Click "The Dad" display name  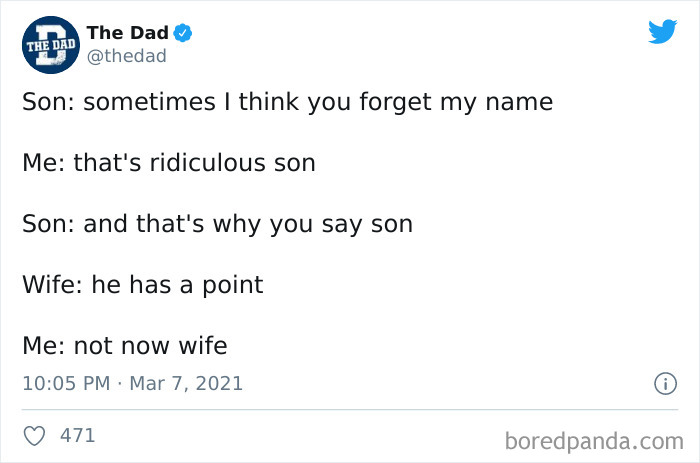click(128, 34)
